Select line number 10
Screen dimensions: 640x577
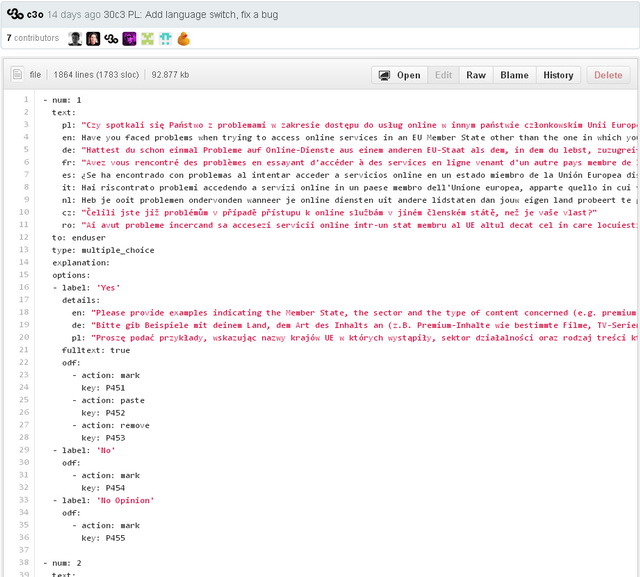tap(24, 212)
